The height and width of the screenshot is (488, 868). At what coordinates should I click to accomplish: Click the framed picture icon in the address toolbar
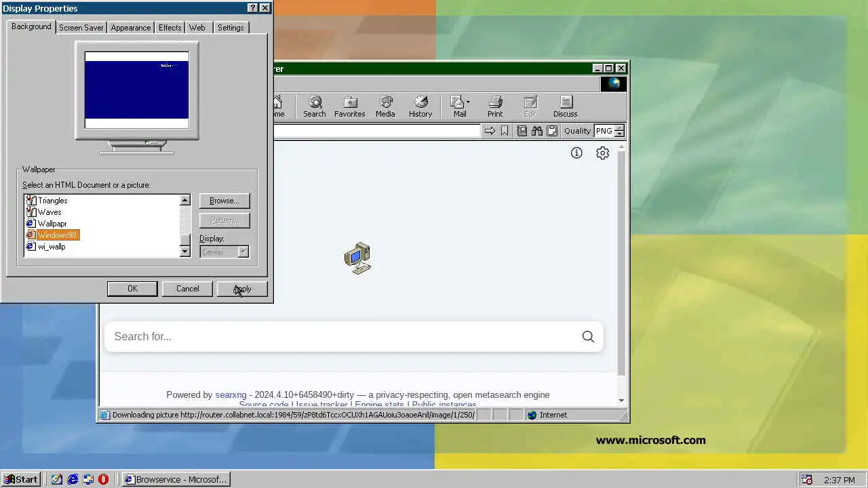point(522,131)
